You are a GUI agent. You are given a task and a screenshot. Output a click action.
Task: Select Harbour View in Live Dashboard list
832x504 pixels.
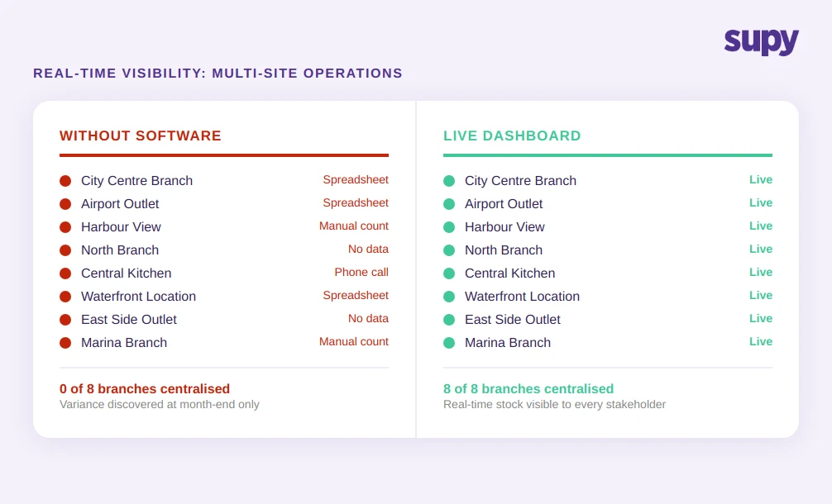(504, 227)
